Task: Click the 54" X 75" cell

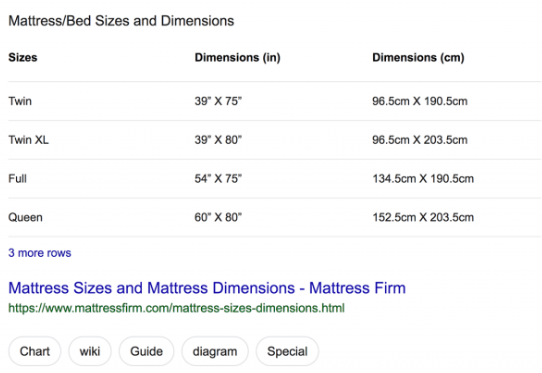Action: tap(218, 179)
